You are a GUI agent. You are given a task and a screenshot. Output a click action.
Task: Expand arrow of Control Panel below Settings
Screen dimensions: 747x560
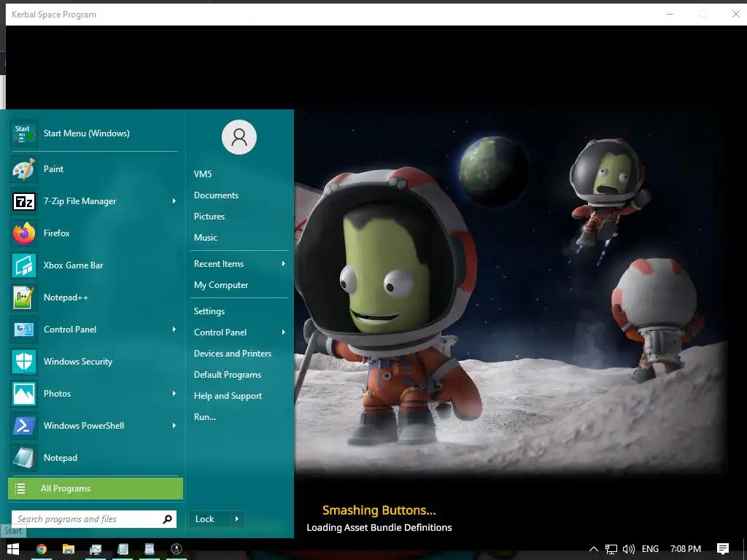pos(284,332)
